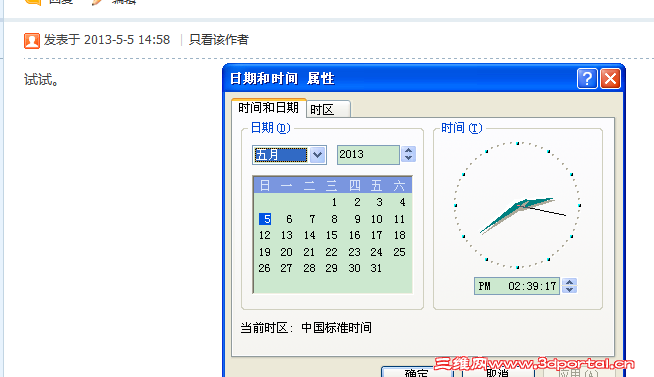Viewport: 654px width, 377px height.
Task: Click the 取消 button
Action: point(497,372)
